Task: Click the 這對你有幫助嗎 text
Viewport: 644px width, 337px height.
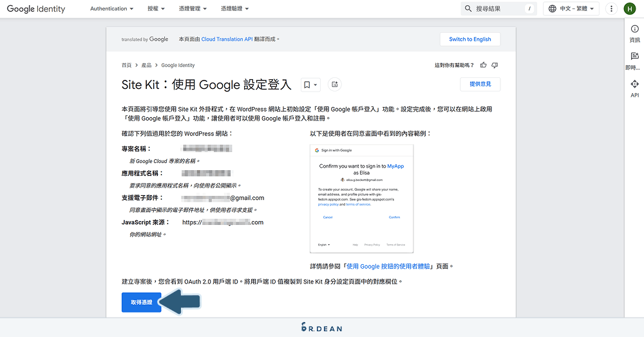Action: (x=454, y=65)
